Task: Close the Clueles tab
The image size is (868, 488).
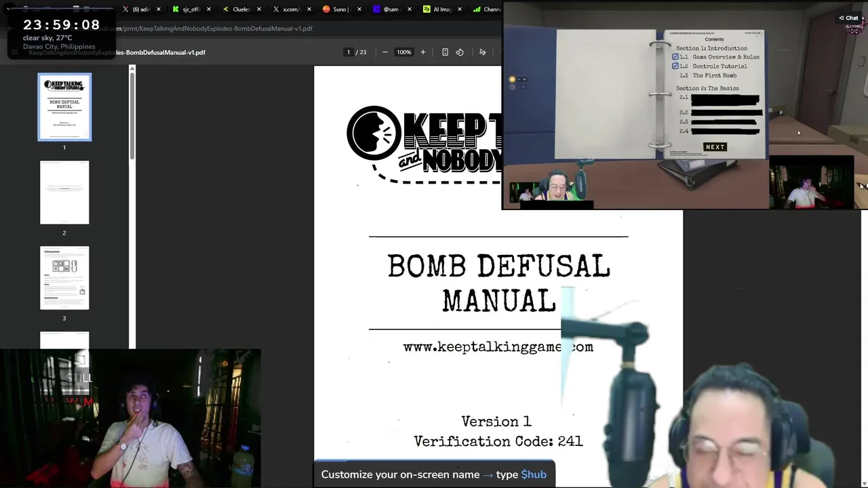Action: pyautogui.click(x=259, y=9)
